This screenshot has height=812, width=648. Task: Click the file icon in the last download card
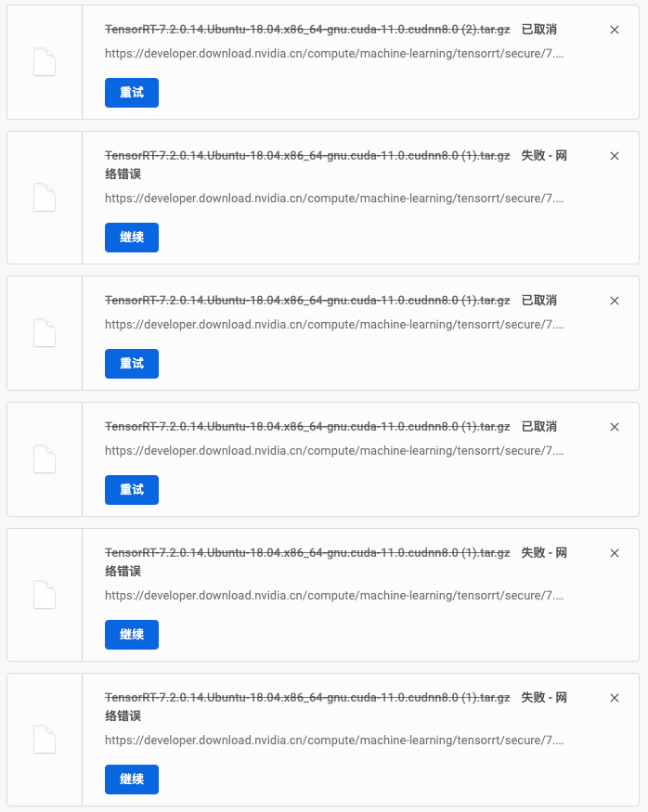(45, 740)
